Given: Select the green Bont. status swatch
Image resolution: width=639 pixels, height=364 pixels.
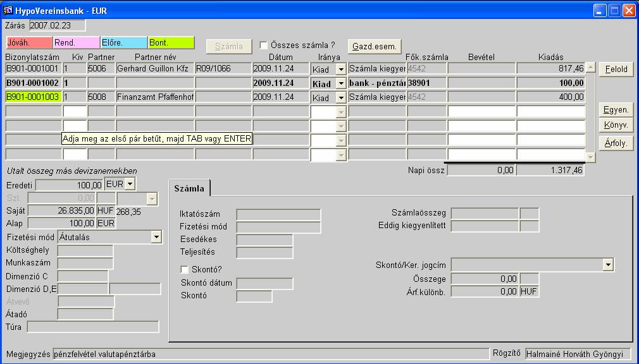Looking at the screenshot, I should pos(171,42).
